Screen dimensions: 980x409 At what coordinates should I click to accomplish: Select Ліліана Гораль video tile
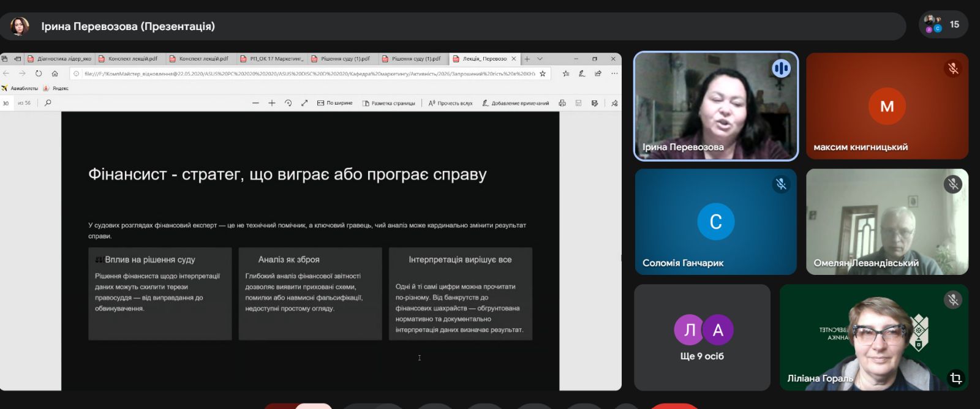tap(874, 337)
